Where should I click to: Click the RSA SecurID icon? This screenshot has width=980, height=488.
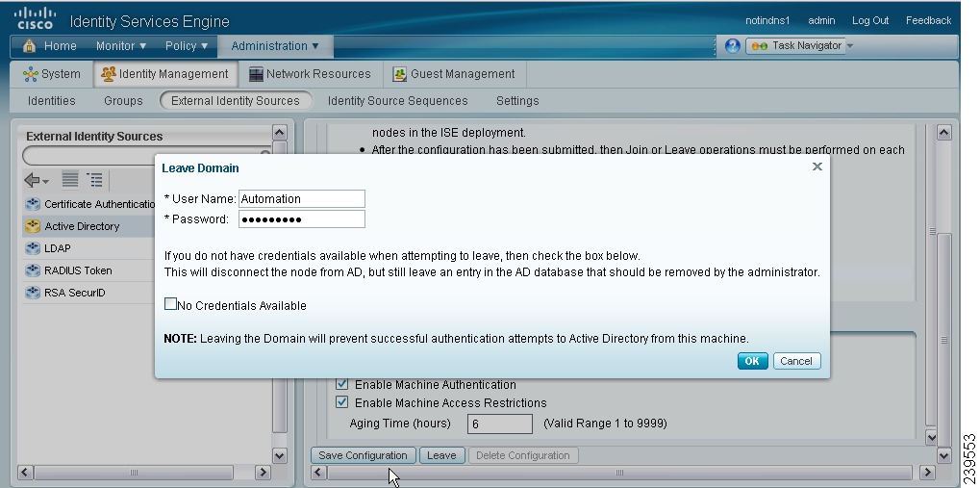point(33,293)
